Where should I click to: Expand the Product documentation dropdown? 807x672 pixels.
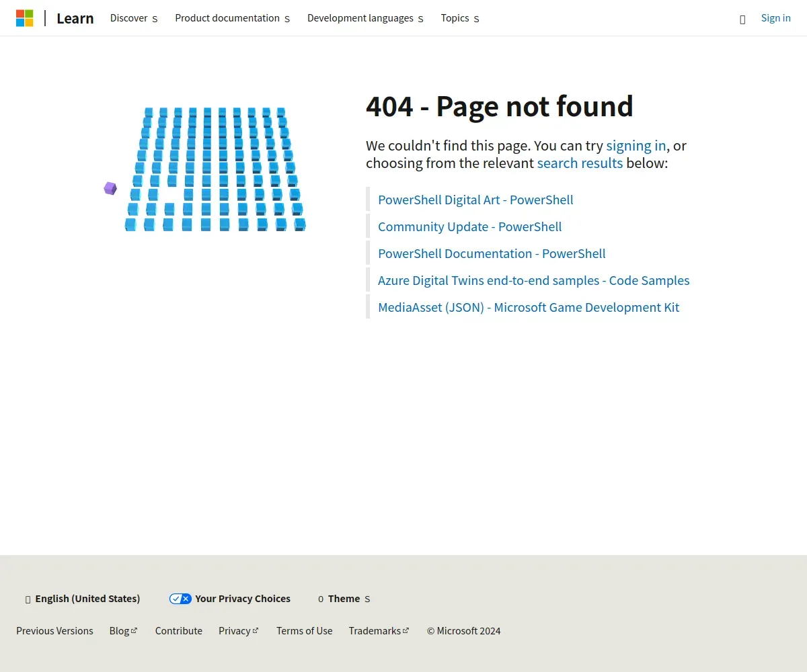233,18
